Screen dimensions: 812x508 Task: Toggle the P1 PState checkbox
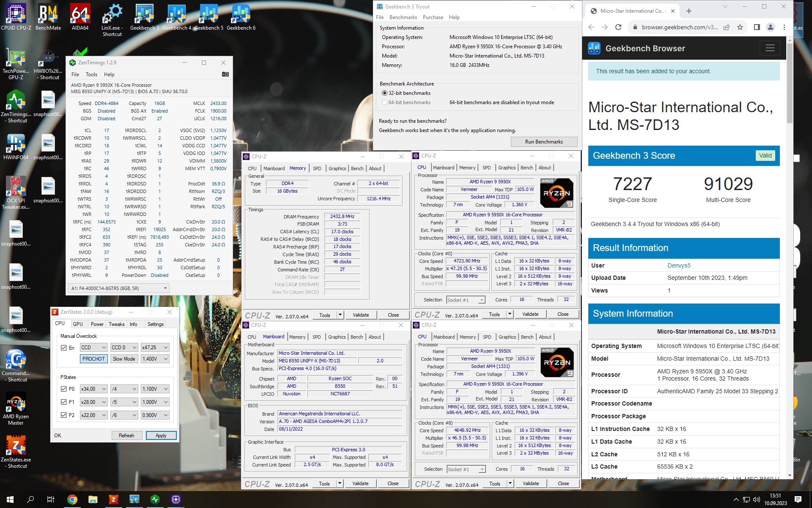click(63, 402)
